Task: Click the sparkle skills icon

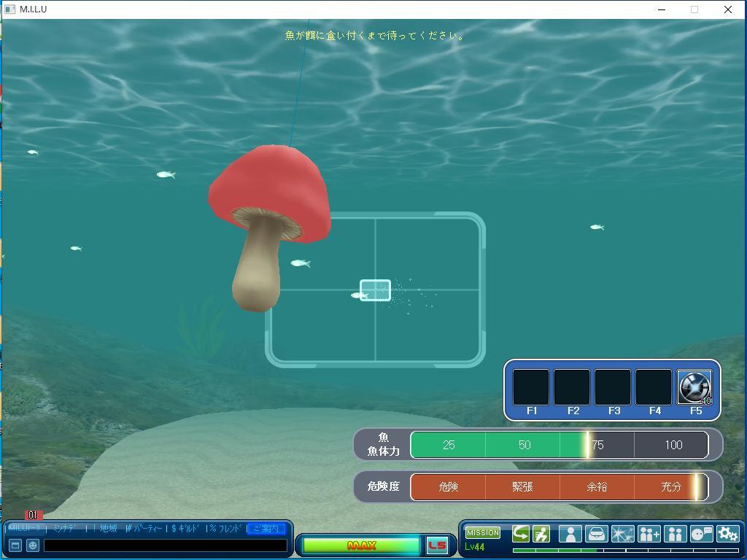Action: pos(622,534)
